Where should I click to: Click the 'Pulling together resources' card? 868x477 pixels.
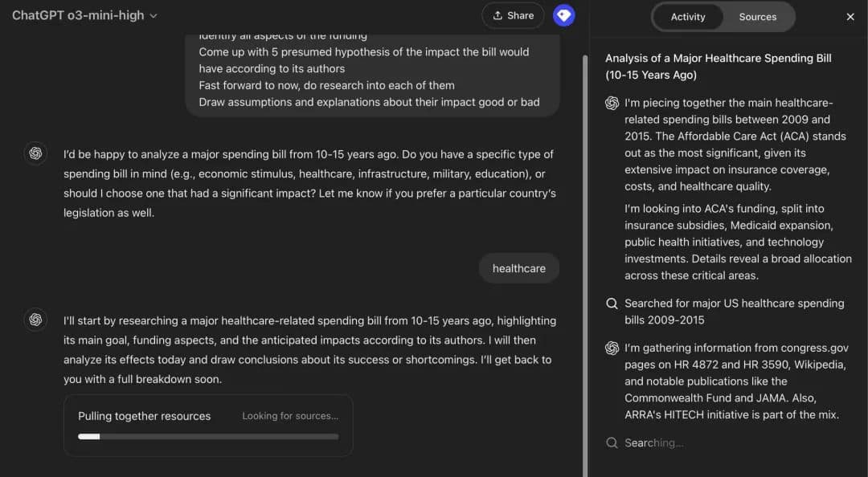[208, 424]
